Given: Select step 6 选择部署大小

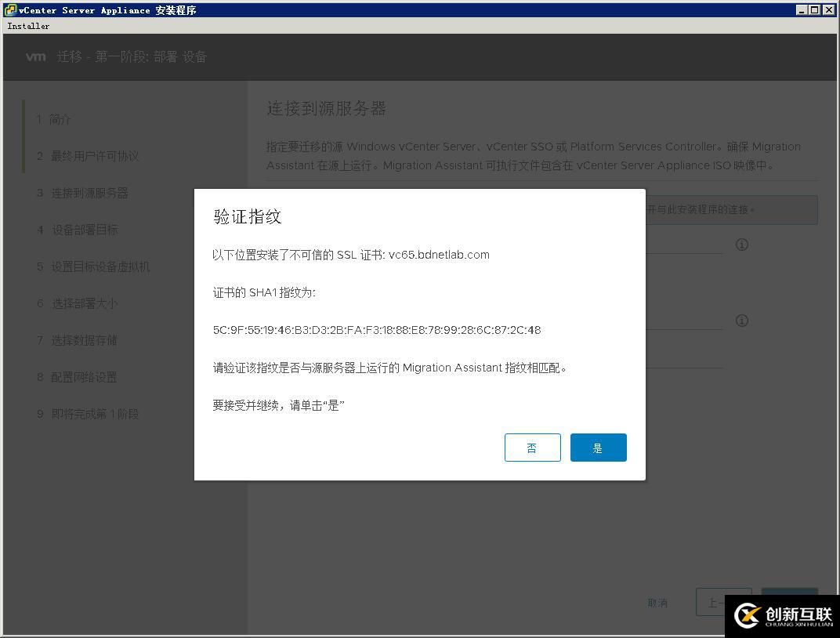Looking at the screenshot, I should pos(77,303).
